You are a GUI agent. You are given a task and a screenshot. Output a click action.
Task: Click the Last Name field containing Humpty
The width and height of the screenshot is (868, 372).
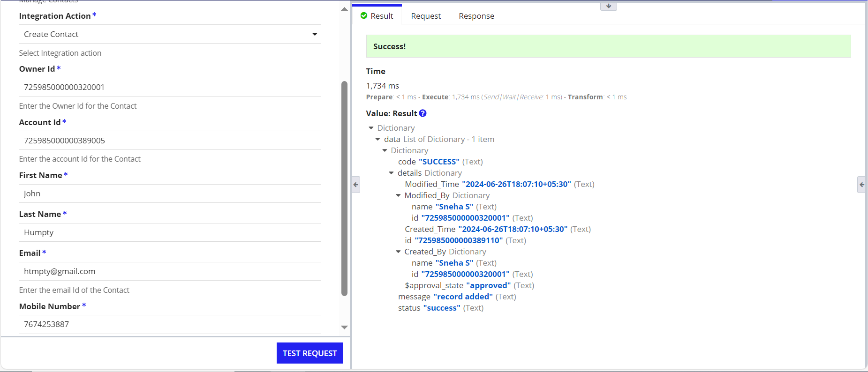point(170,232)
